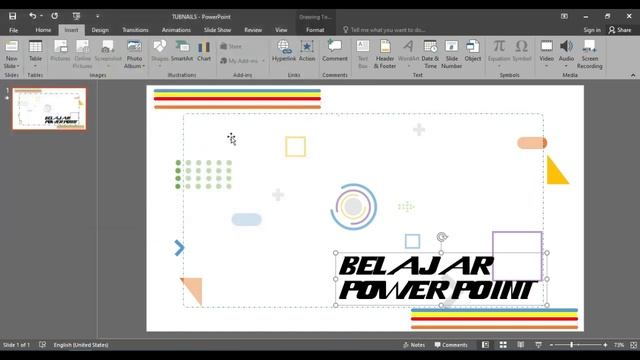The image size is (640, 360).
Task: Collapse the ribbon with the arrow
Action: point(633,75)
